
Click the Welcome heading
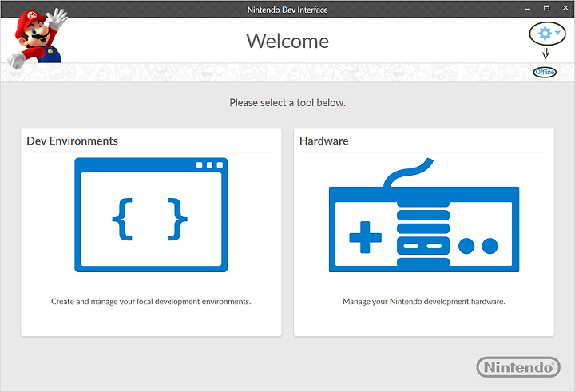click(x=287, y=41)
